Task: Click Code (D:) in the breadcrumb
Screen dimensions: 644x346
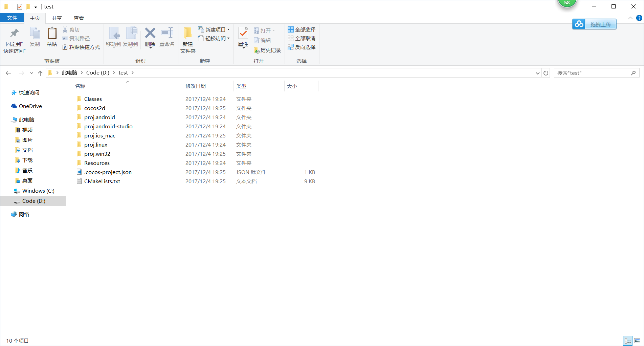Action: (98, 73)
